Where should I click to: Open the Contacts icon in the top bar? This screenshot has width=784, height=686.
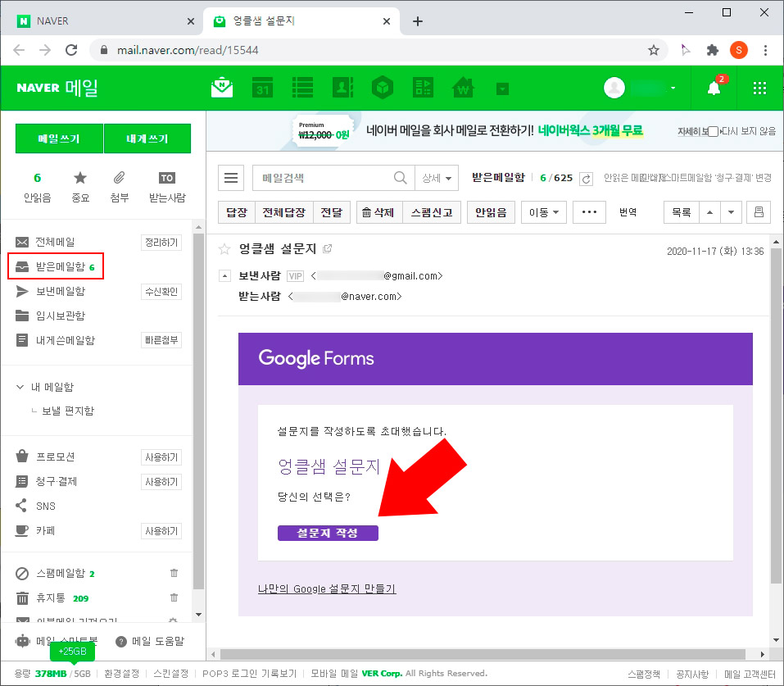click(x=342, y=88)
